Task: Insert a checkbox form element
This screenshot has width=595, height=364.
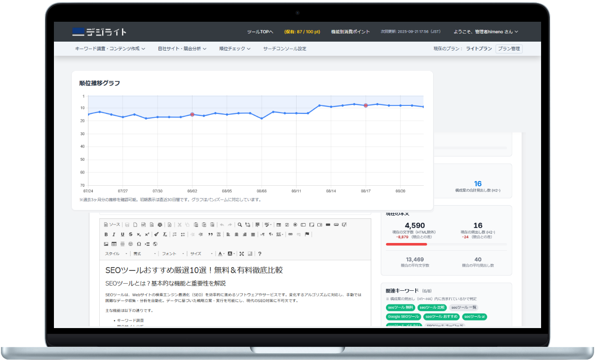Action: coord(287,225)
